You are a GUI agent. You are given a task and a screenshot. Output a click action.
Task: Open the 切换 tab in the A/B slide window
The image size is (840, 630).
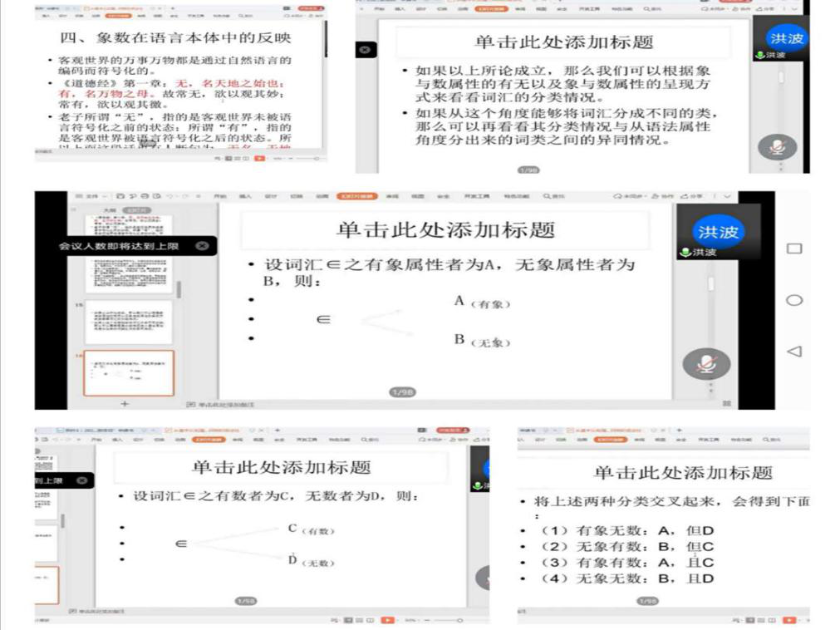click(x=297, y=197)
